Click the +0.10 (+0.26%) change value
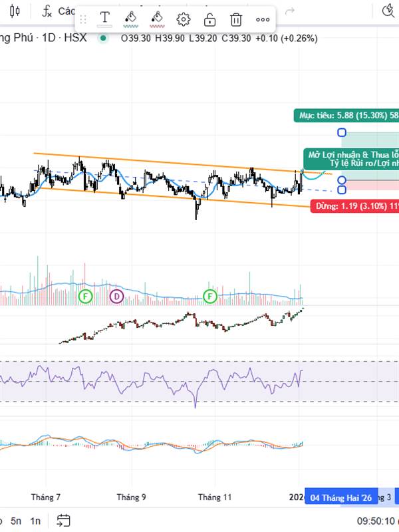 [287, 39]
